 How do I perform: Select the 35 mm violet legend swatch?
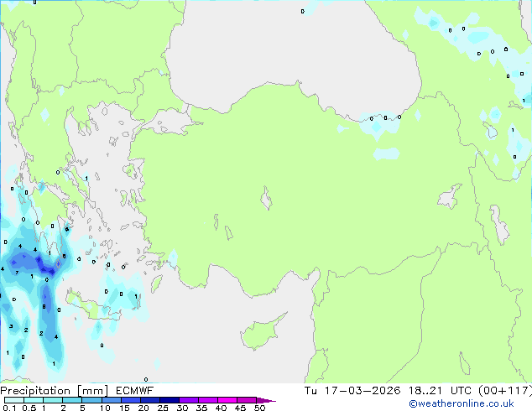coord(207,400)
